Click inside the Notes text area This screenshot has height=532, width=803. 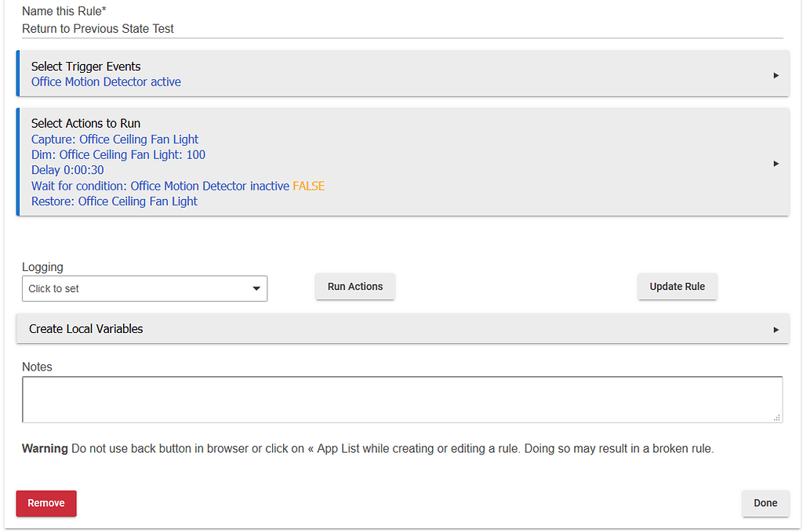pos(401,400)
